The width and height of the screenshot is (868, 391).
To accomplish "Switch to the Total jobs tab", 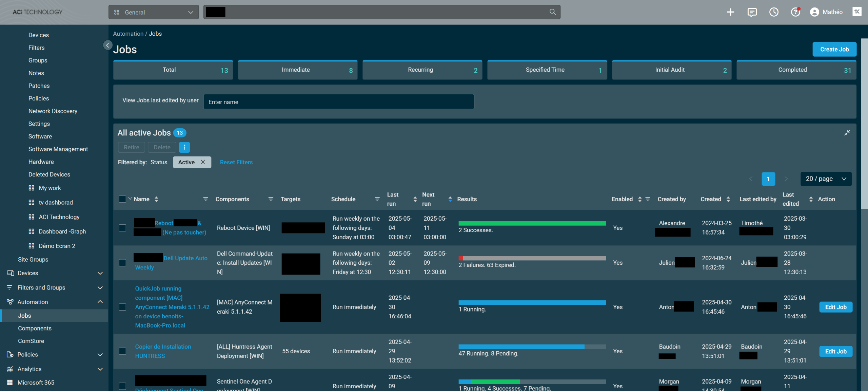I will [173, 70].
